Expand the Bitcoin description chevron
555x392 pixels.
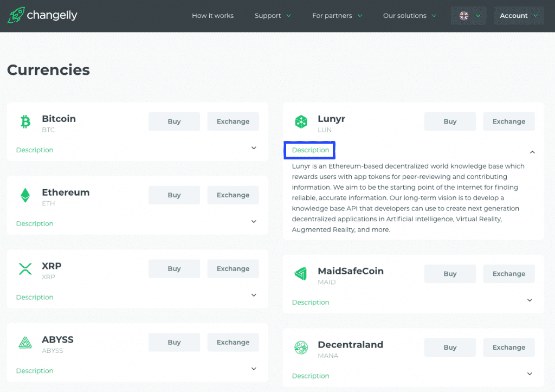254,148
